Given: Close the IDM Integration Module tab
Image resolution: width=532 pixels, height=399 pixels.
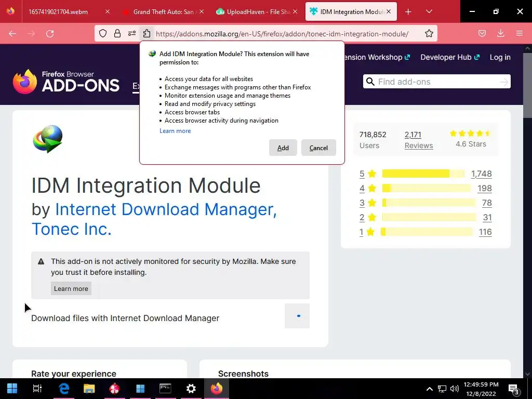Looking at the screenshot, I should (389, 12).
